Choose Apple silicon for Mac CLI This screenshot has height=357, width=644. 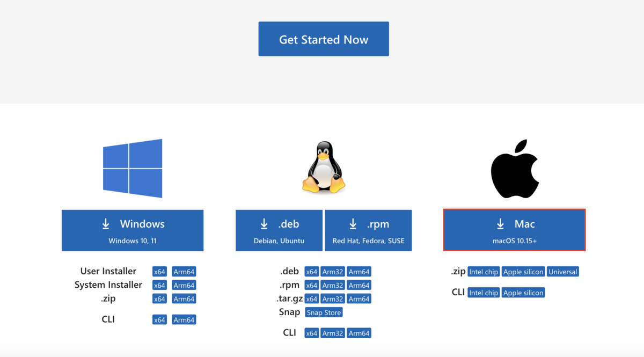[523, 293]
